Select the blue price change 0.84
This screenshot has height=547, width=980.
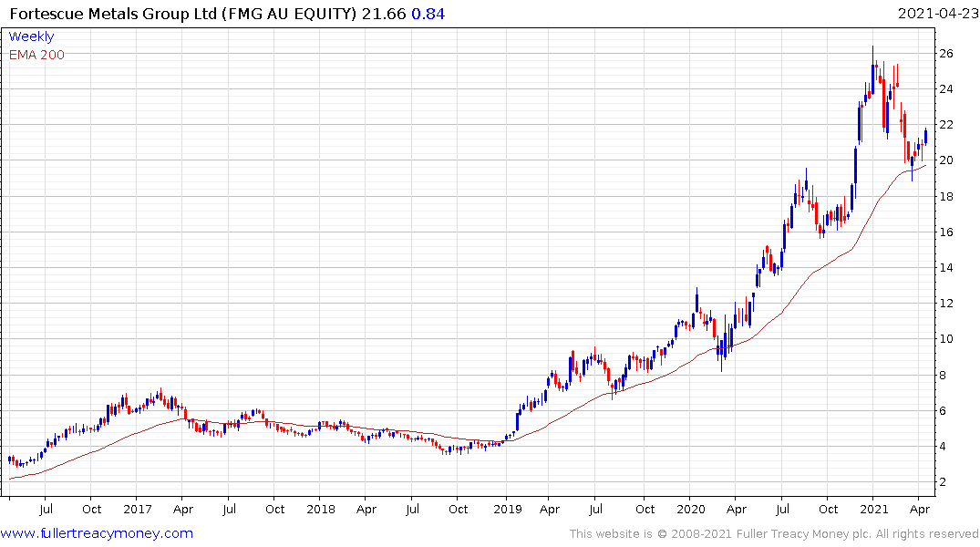[428, 14]
